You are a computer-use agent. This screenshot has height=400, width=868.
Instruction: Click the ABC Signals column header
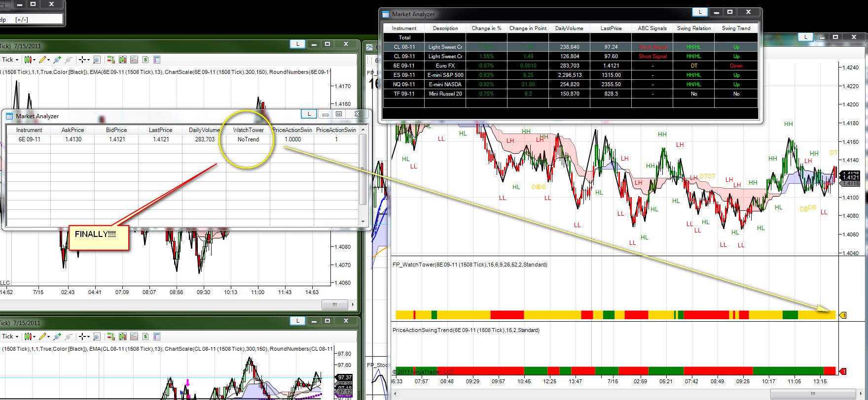tap(652, 28)
